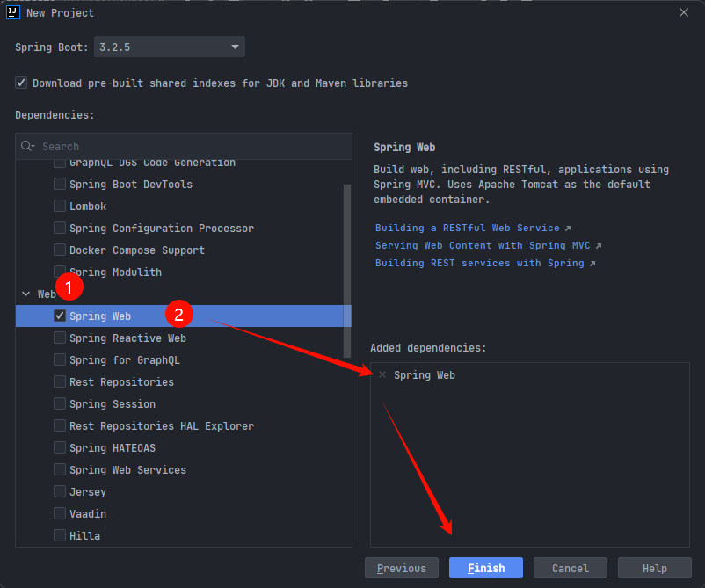Open Help for this dialog
The image size is (705, 588).
tap(655, 568)
